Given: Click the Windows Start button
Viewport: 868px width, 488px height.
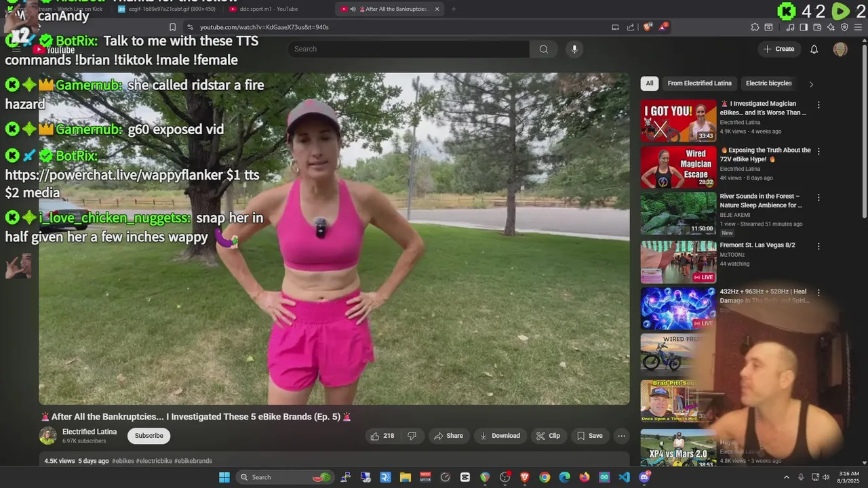Looking at the screenshot, I should click(224, 477).
